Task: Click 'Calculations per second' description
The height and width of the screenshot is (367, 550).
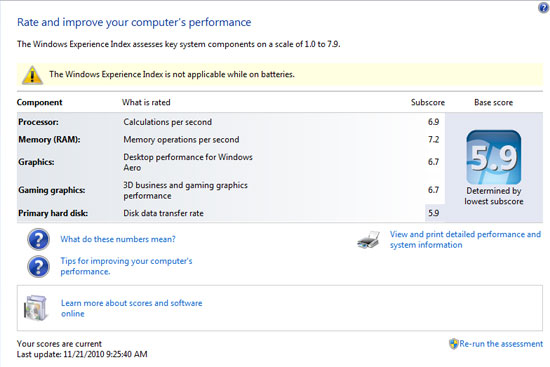Action: pos(167,122)
